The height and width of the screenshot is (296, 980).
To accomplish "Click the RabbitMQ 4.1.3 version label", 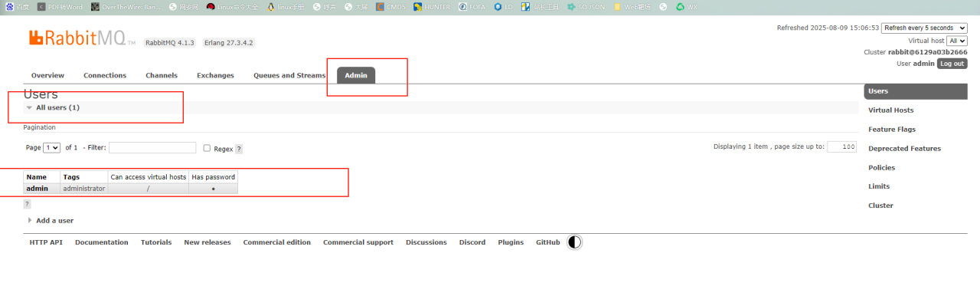I will [170, 43].
